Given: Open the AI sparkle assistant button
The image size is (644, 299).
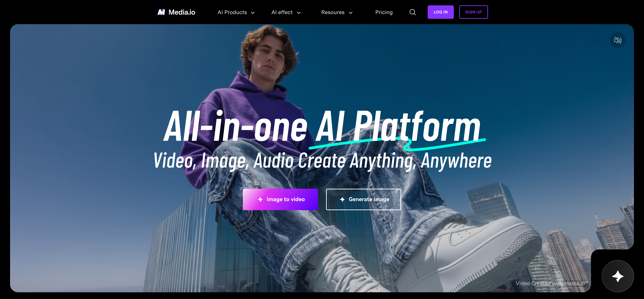Looking at the screenshot, I should [x=618, y=276].
